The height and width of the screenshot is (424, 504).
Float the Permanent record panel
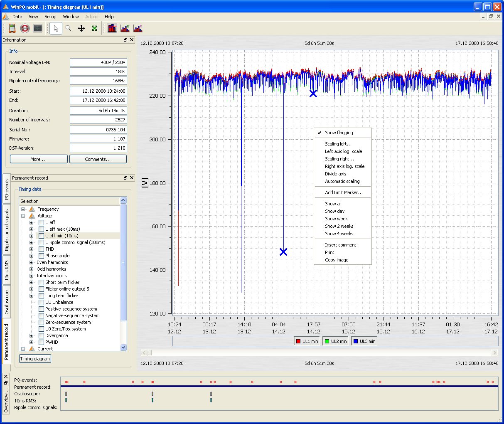(125, 178)
